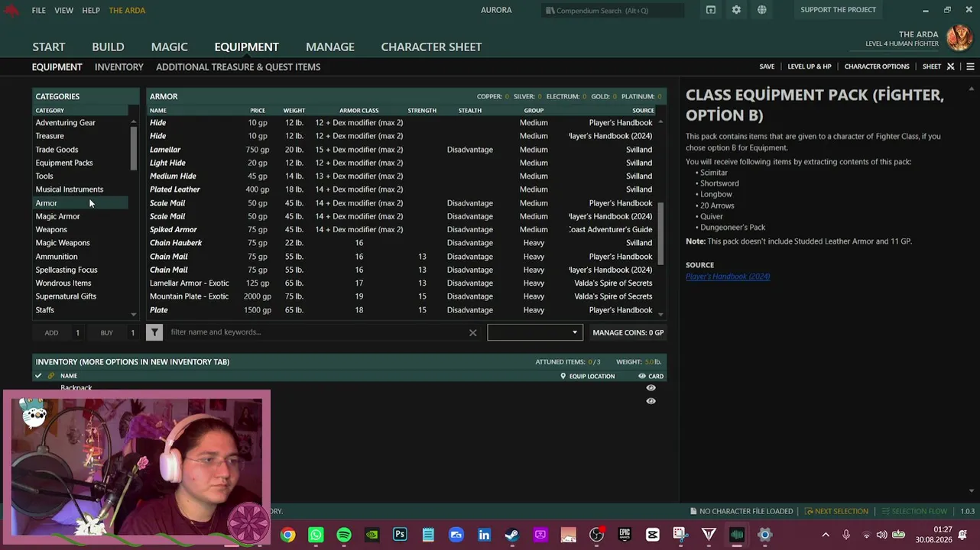Open Epic Games Launcher from the taskbar
The height and width of the screenshot is (550, 980).
click(625, 535)
